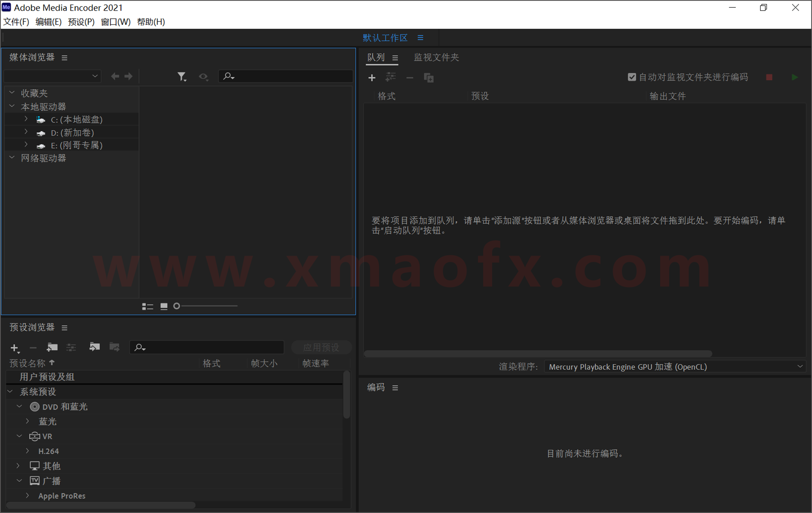Open the 文件(F) menu
The image size is (812, 513).
coord(16,22)
